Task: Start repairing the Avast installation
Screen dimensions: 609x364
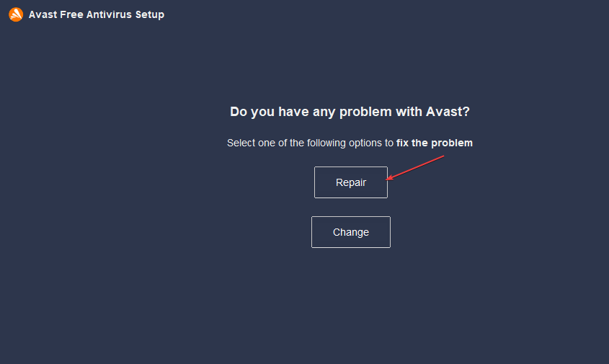Action: [x=351, y=182]
